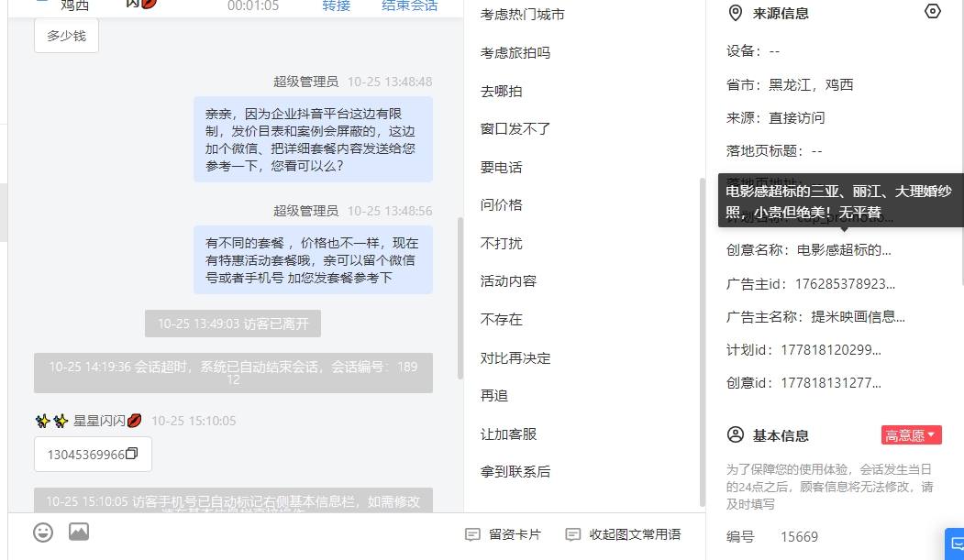
Task: Click the 多少钱 visitor message bubble
Action: click(66, 36)
